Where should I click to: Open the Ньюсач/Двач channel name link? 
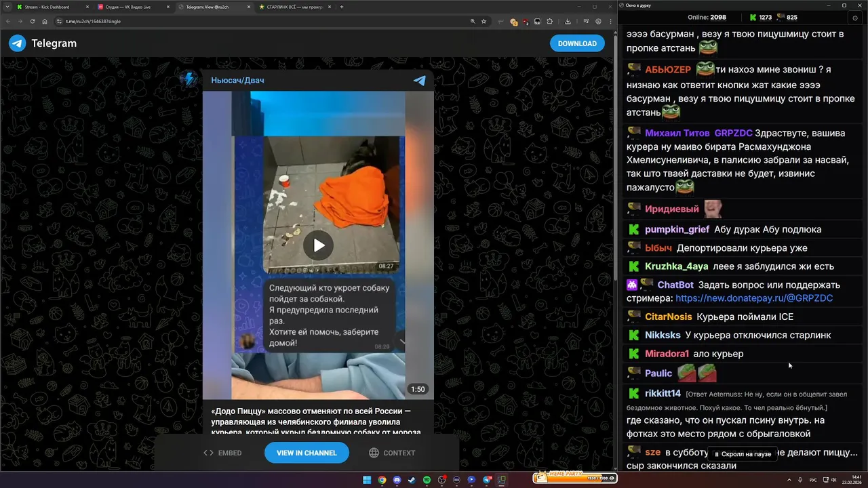tap(237, 80)
